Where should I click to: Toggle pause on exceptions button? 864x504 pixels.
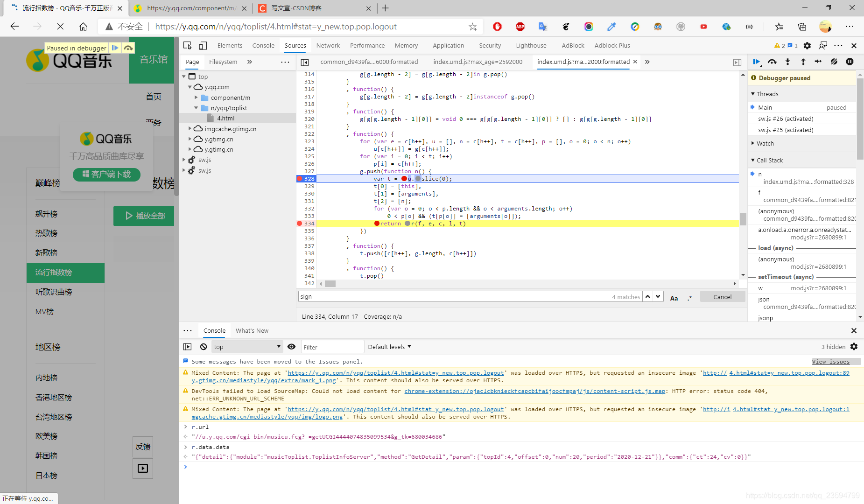(850, 62)
